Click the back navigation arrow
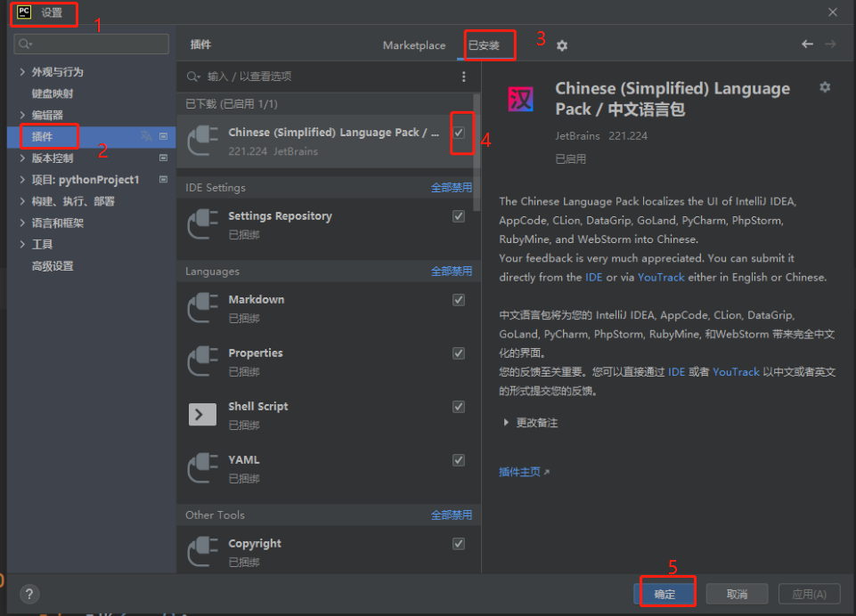This screenshot has width=856, height=616. pyautogui.click(x=807, y=45)
